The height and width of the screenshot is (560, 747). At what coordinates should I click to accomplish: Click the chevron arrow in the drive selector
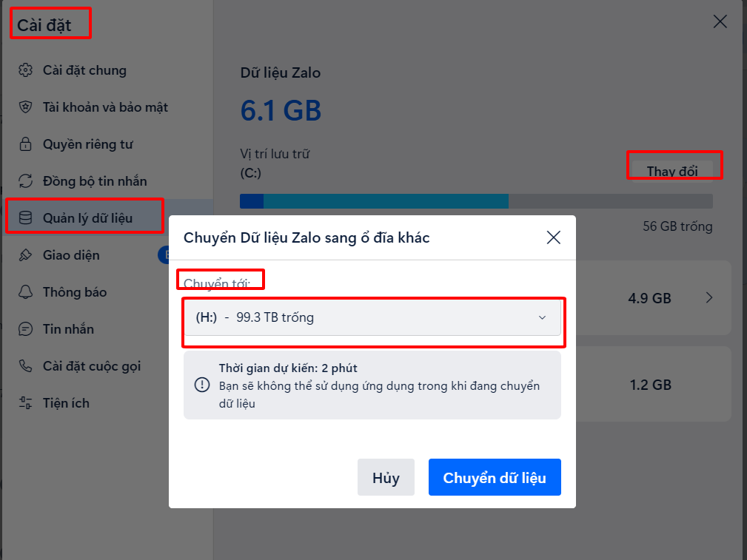coord(542,317)
